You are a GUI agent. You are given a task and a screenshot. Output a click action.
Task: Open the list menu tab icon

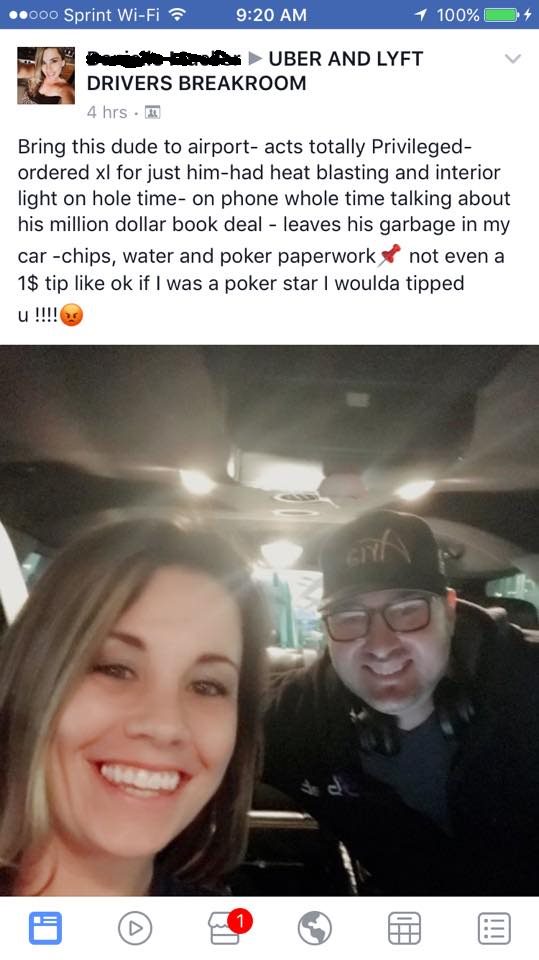point(494,928)
